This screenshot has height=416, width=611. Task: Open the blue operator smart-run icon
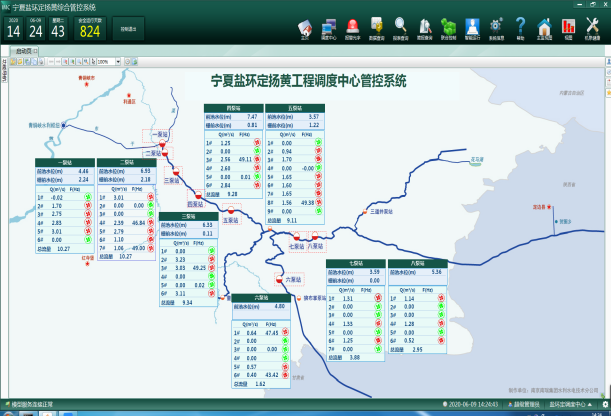472,28
